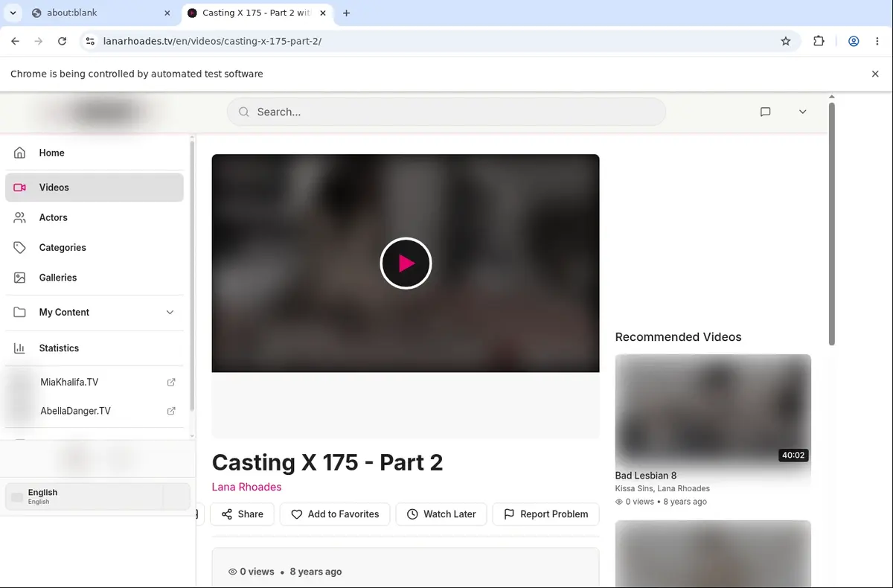Click the "40:02" duration badge
The image size is (893, 588).
(x=793, y=456)
